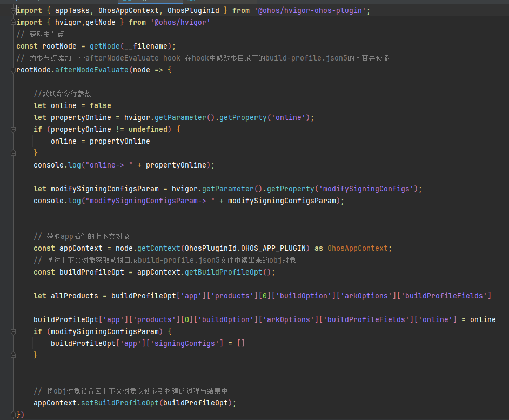Image resolution: width=509 pixels, height=420 pixels.
Task: Click the "online-> " string literal
Action: coord(109,165)
